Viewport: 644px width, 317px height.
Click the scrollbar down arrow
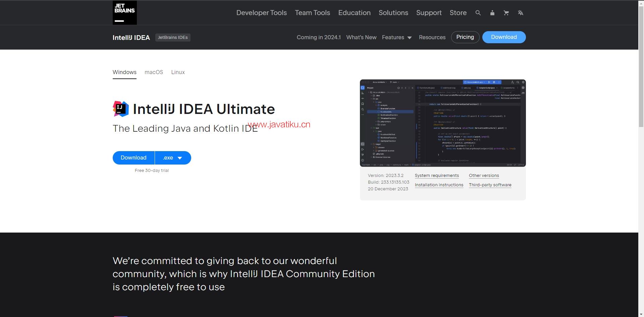click(641, 314)
